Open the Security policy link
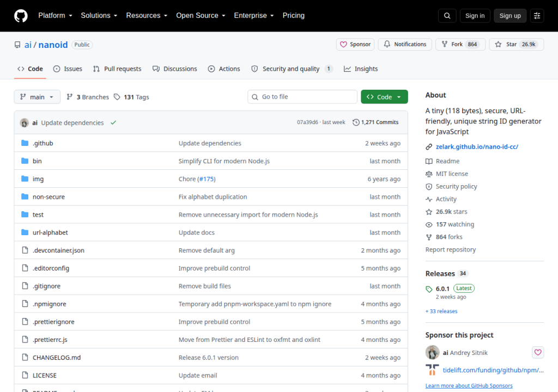This screenshot has height=392, width=558. tap(456, 187)
